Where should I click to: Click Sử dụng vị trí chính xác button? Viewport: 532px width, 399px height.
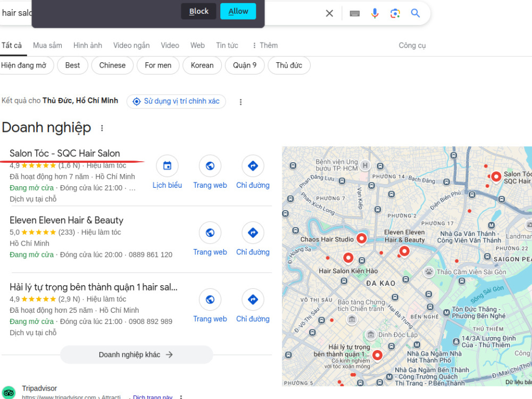point(177,102)
